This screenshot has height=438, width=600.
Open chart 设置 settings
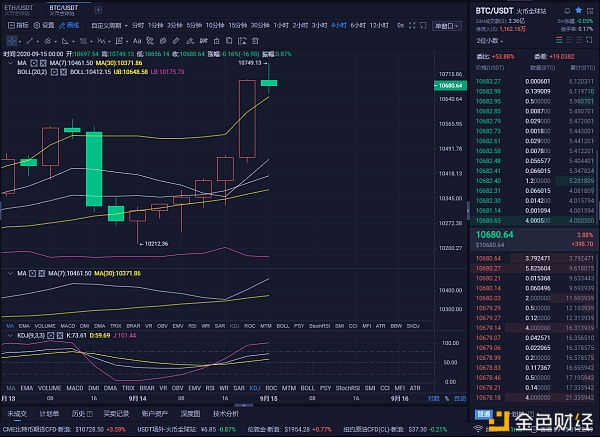click(x=46, y=23)
